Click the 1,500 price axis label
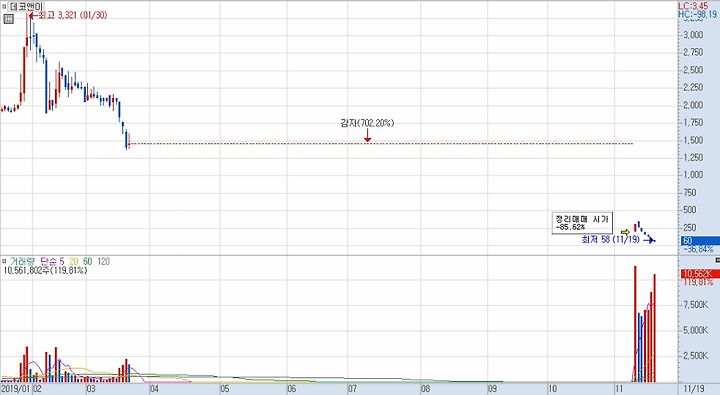Screen dimensions: 720x395 point(693,140)
